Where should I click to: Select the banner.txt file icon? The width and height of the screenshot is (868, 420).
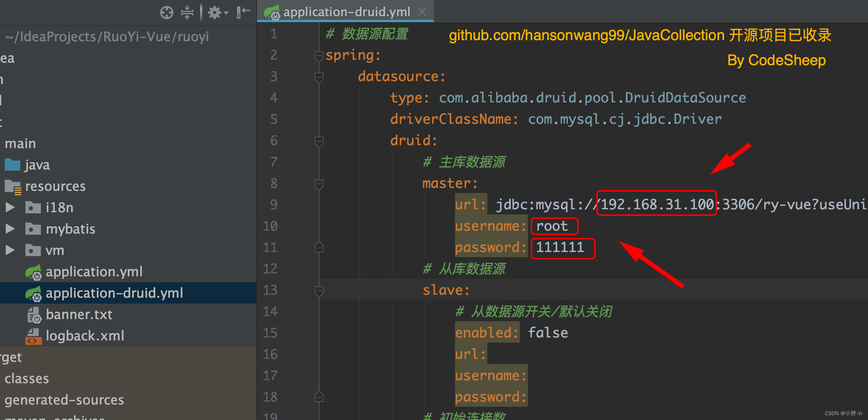pos(34,315)
